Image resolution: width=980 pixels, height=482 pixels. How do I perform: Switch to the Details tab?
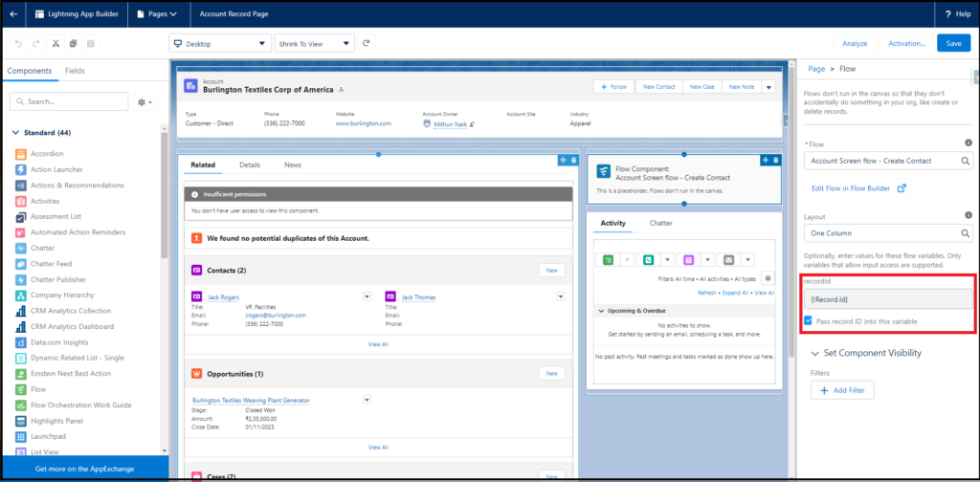tap(250, 164)
